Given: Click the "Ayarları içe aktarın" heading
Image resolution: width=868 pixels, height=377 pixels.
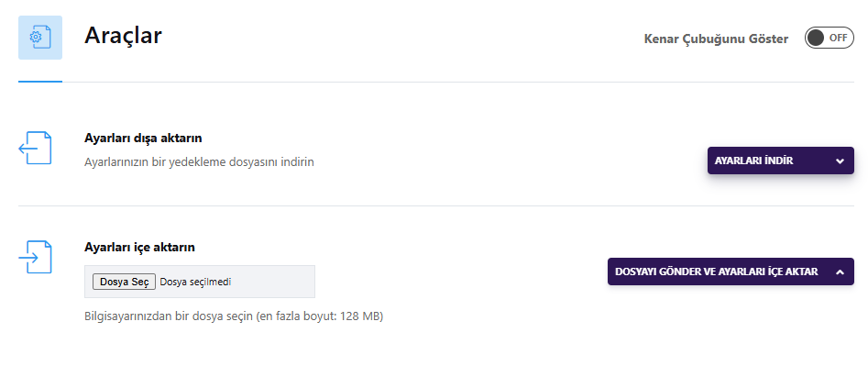Looking at the screenshot, I should click(139, 247).
